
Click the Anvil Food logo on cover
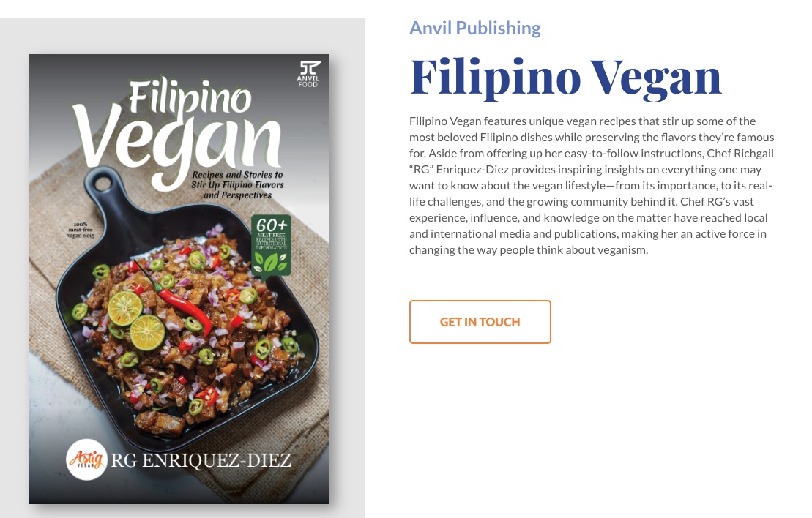tap(308, 74)
